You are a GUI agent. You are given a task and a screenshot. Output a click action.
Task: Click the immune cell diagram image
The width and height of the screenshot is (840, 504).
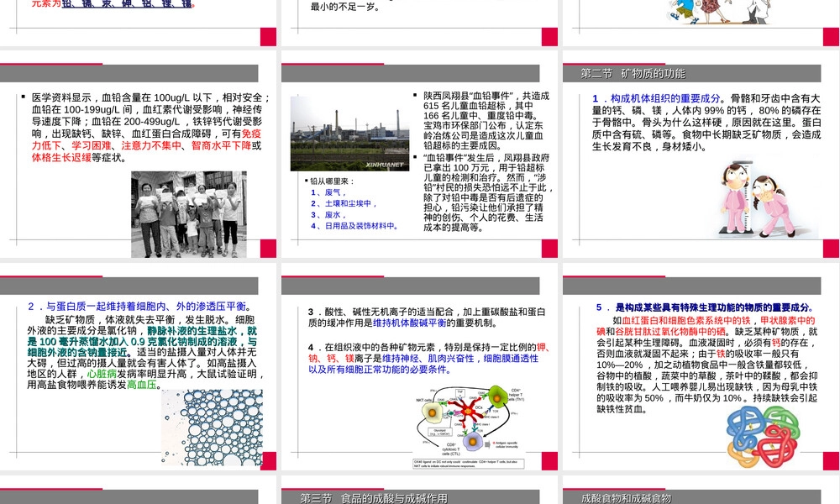(470, 428)
